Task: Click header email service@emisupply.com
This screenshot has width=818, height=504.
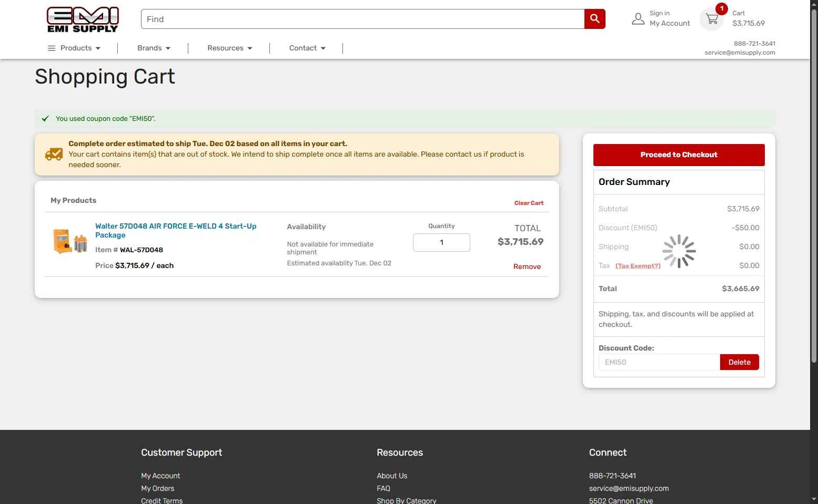Action: (740, 53)
